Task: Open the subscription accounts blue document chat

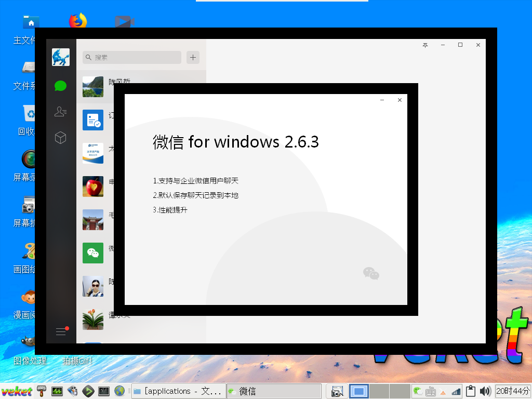Action: click(93, 120)
